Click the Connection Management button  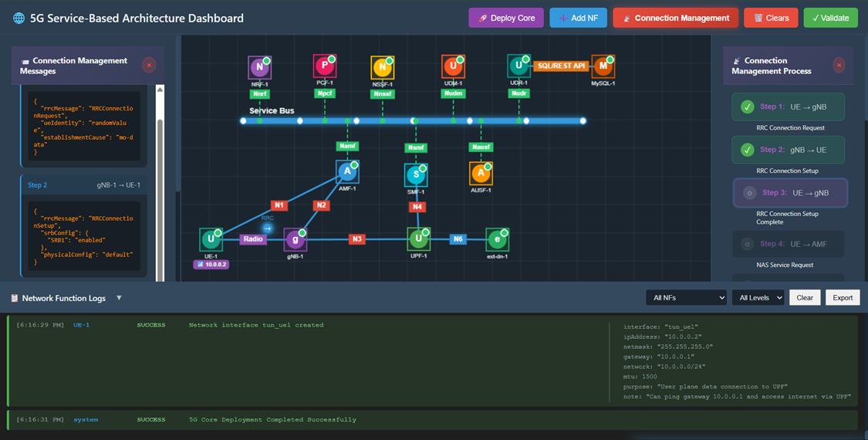click(x=675, y=18)
